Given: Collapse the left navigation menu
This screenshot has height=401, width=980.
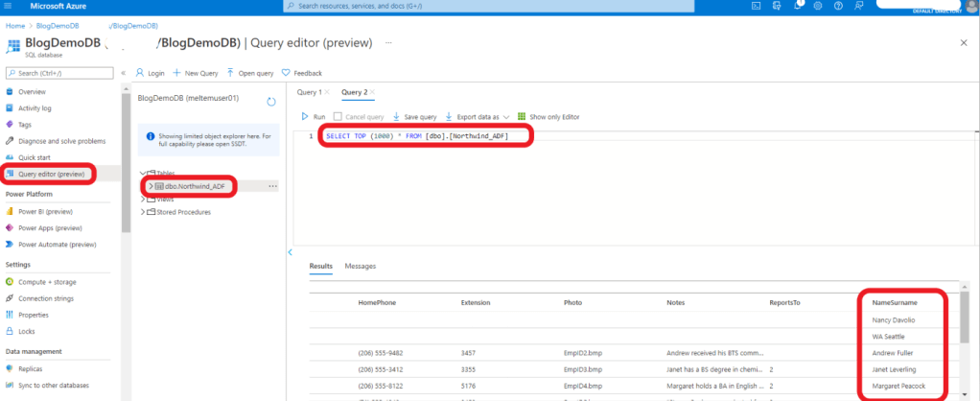Looking at the screenshot, I should (x=123, y=73).
